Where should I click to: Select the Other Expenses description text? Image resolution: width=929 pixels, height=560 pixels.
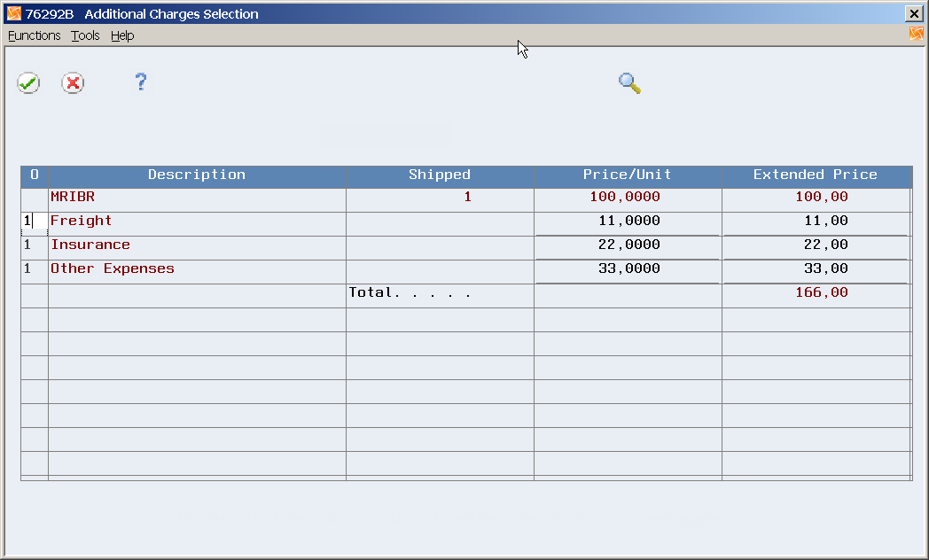(x=113, y=268)
